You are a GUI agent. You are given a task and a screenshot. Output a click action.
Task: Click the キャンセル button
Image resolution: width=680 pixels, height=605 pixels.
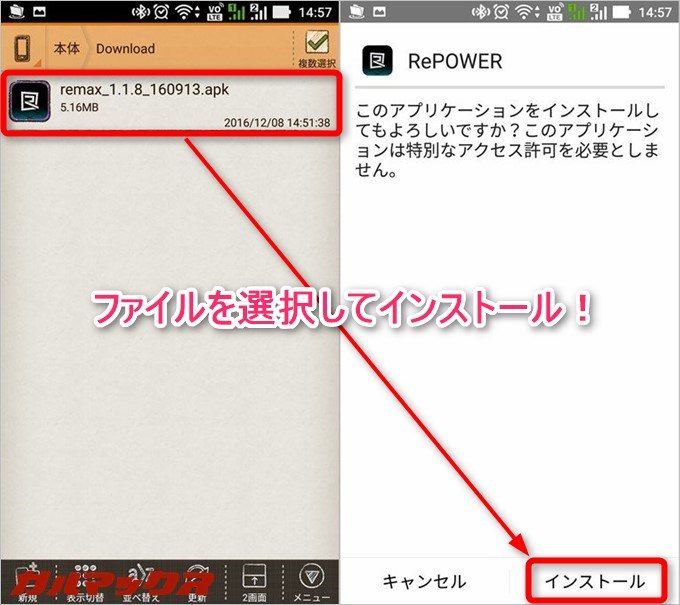click(424, 581)
